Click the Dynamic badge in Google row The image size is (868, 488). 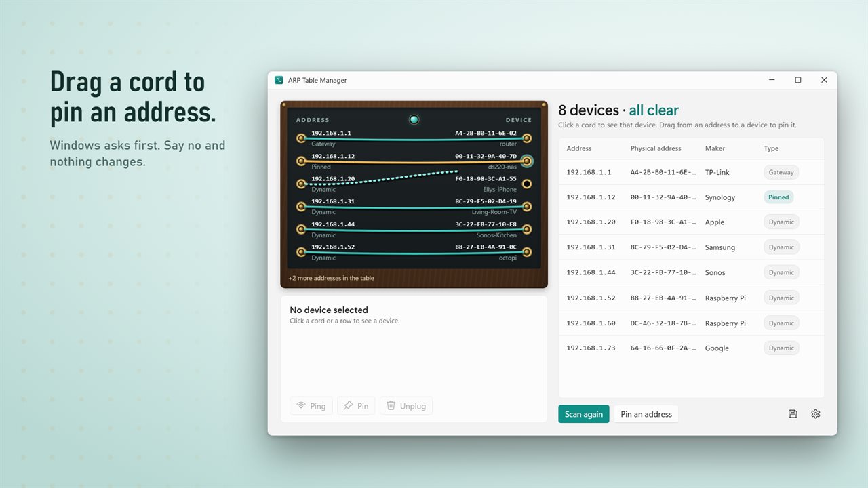coord(781,348)
